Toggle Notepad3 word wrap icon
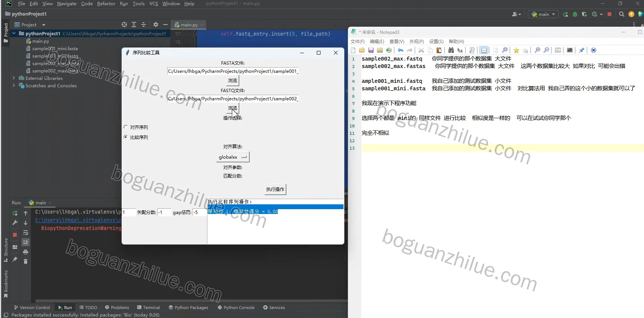 coord(484,50)
